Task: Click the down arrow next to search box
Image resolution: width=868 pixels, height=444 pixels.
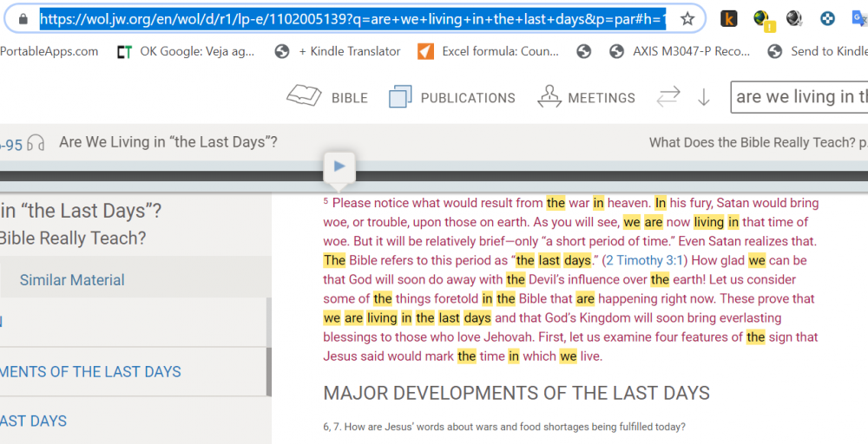Action: click(704, 98)
